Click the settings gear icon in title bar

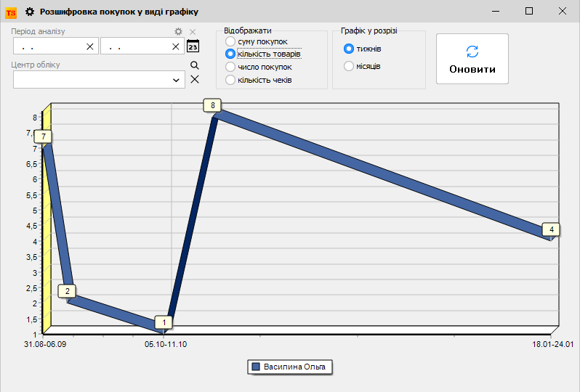30,12
